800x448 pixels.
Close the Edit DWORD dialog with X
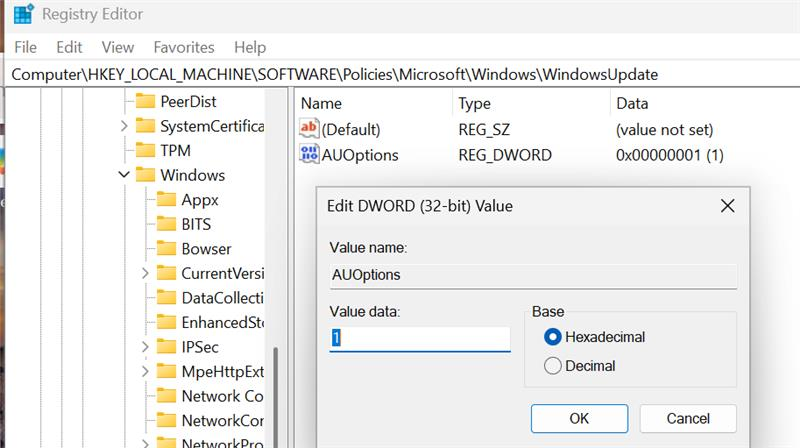click(728, 206)
